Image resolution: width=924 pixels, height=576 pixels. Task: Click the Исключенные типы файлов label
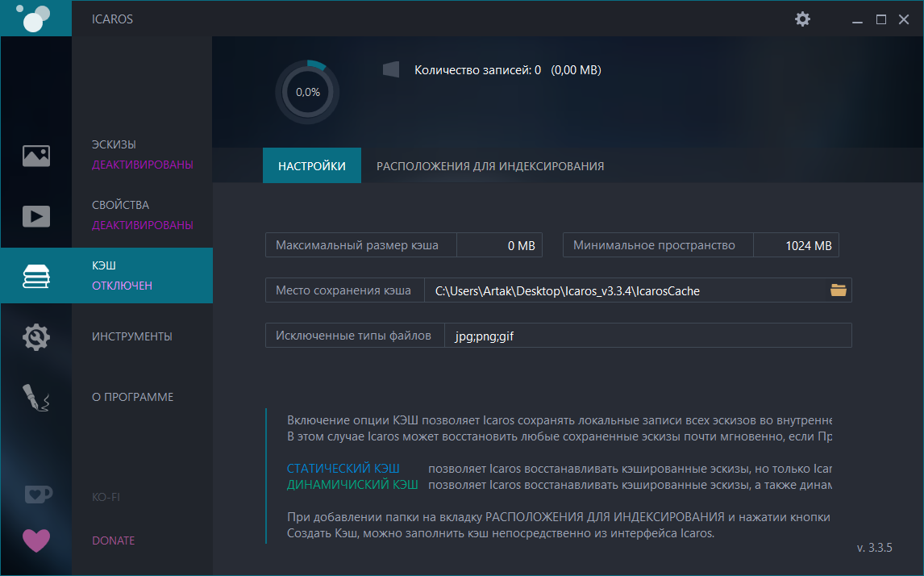pyautogui.click(x=354, y=336)
